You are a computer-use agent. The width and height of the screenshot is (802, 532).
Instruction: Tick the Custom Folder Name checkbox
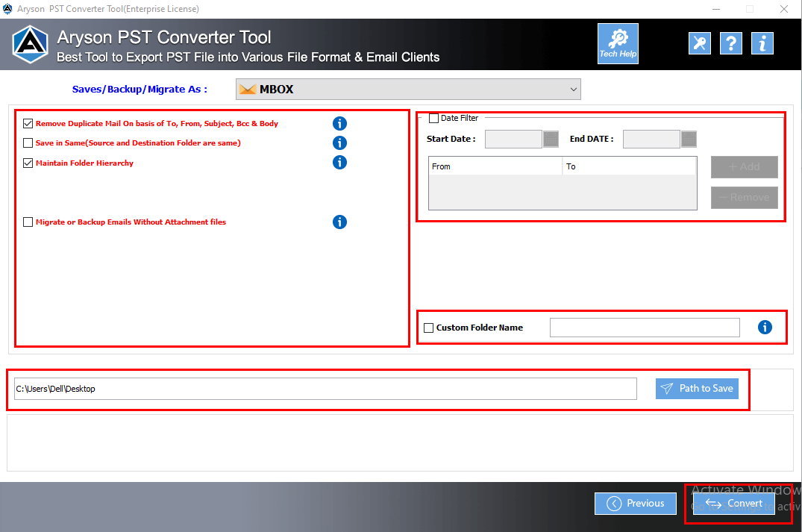pos(429,328)
